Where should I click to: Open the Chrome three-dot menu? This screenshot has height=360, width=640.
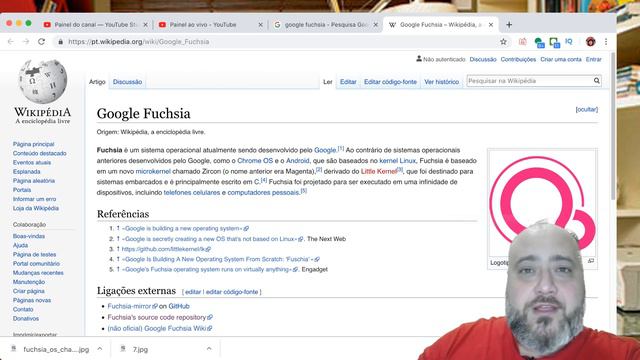click(606, 42)
